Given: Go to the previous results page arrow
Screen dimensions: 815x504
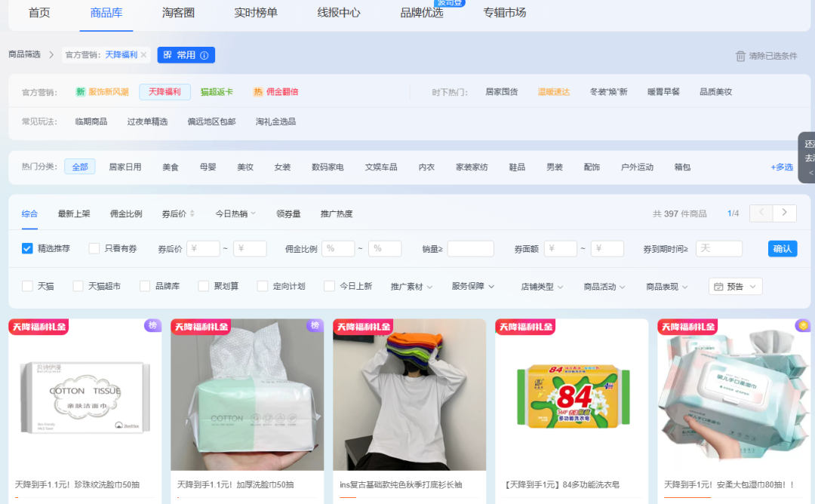Looking at the screenshot, I should point(761,213).
